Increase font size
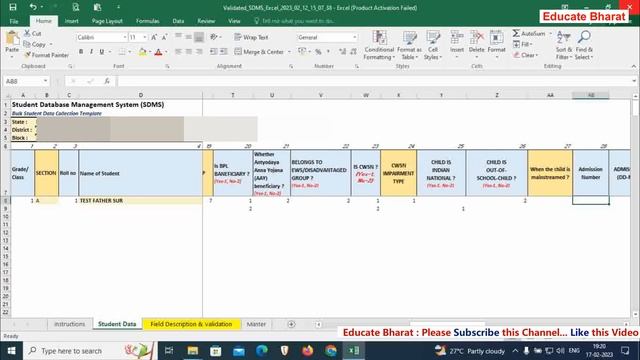Viewport: 640px width, 360px height. click(154, 37)
